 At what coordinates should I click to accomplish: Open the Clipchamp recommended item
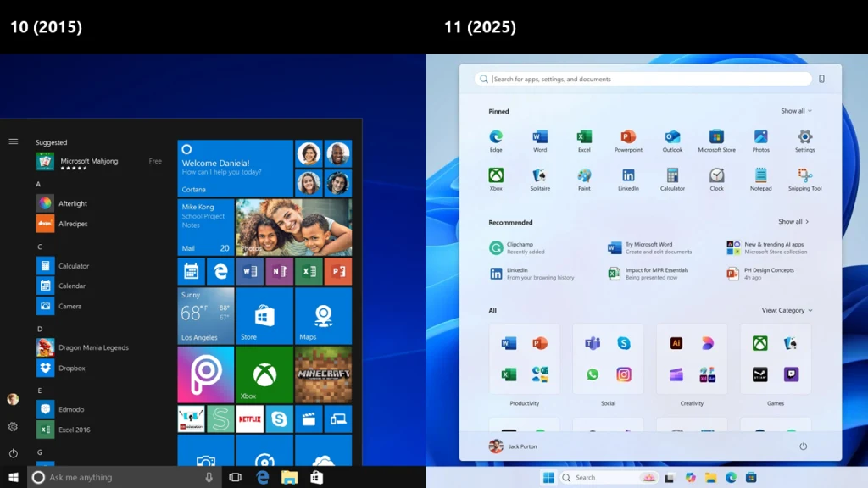(x=517, y=248)
